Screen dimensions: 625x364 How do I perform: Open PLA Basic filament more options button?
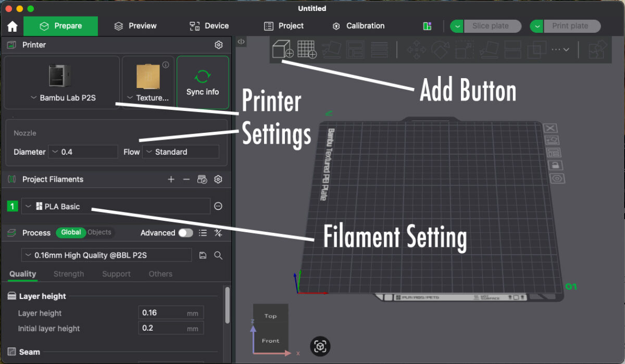coord(218,206)
